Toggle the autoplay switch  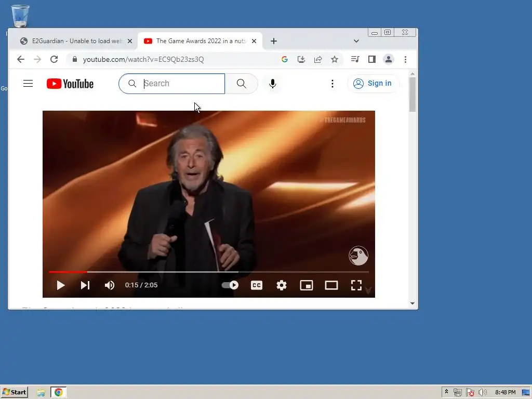click(230, 285)
